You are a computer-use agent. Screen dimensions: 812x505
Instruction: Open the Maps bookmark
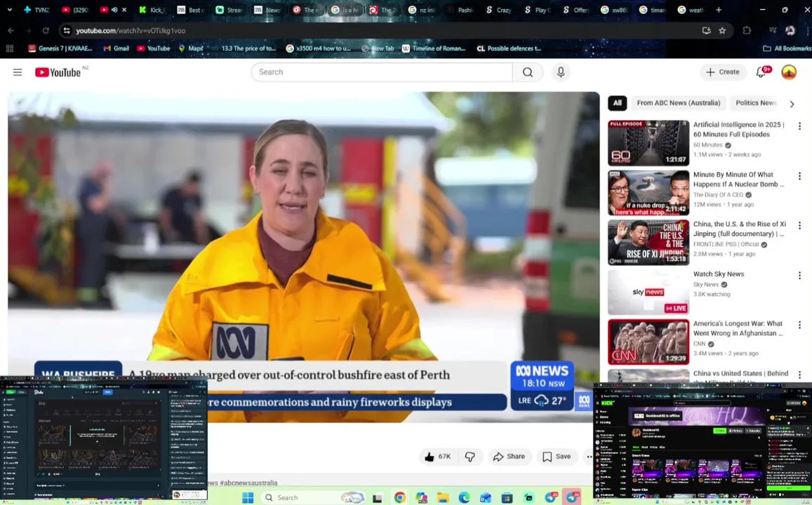click(x=191, y=48)
